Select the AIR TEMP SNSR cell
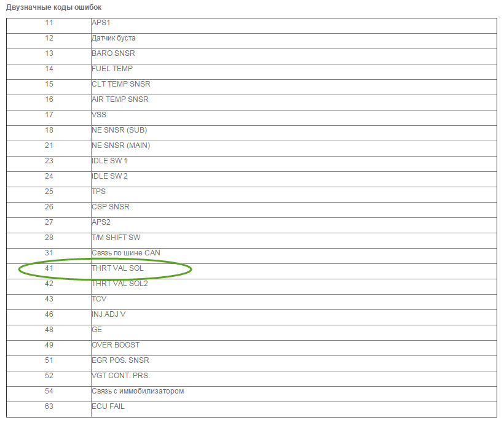 (x=120, y=99)
